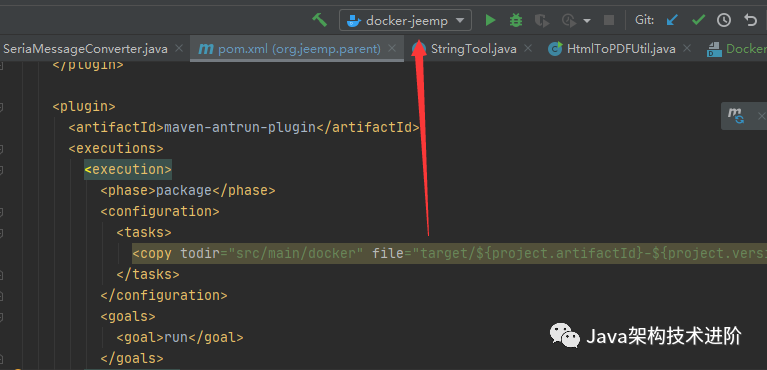The image size is (767, 370).
Task: Click the <copy tag keyword
Action: click(152, 254)
